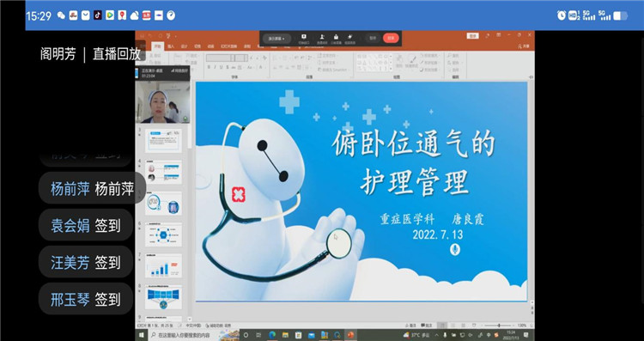The width and height of the screenshot is (644, 341).
Task: Open the font size dropdown
Action: point(241,58)
